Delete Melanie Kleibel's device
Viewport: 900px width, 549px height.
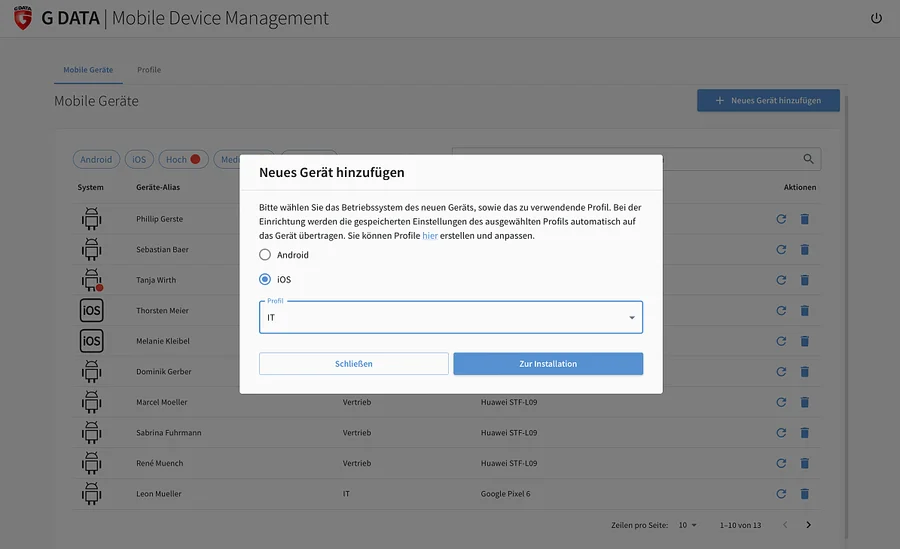coord(805,341)
